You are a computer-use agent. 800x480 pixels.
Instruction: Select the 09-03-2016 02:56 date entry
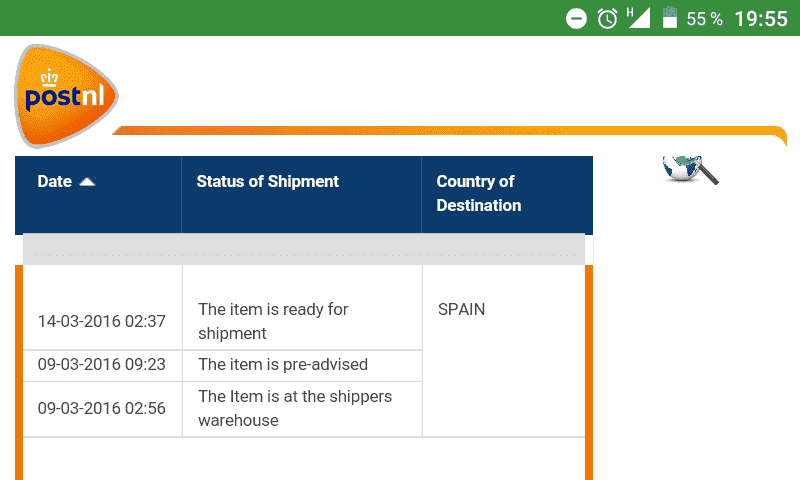click(x=102, y=408)
